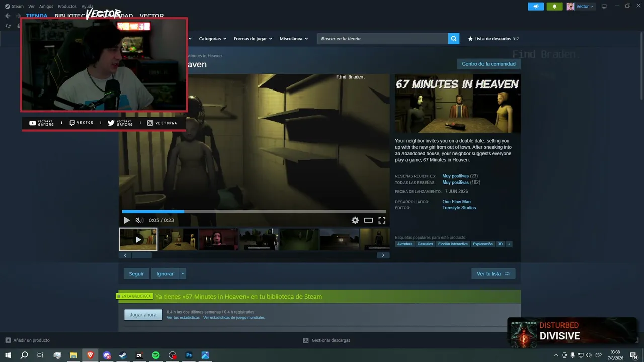Open Spotify from the taskbar

coord(156,355)
